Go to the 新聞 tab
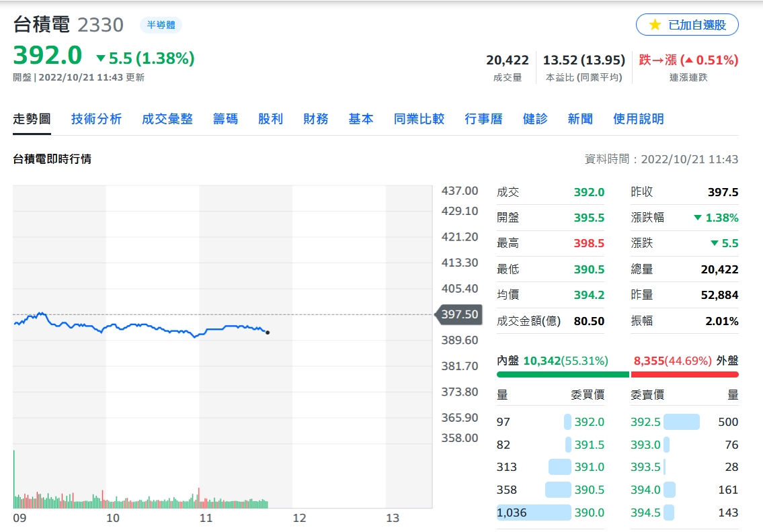The height and width of the screenshot is (532, 763). click(x=581, y=119)
